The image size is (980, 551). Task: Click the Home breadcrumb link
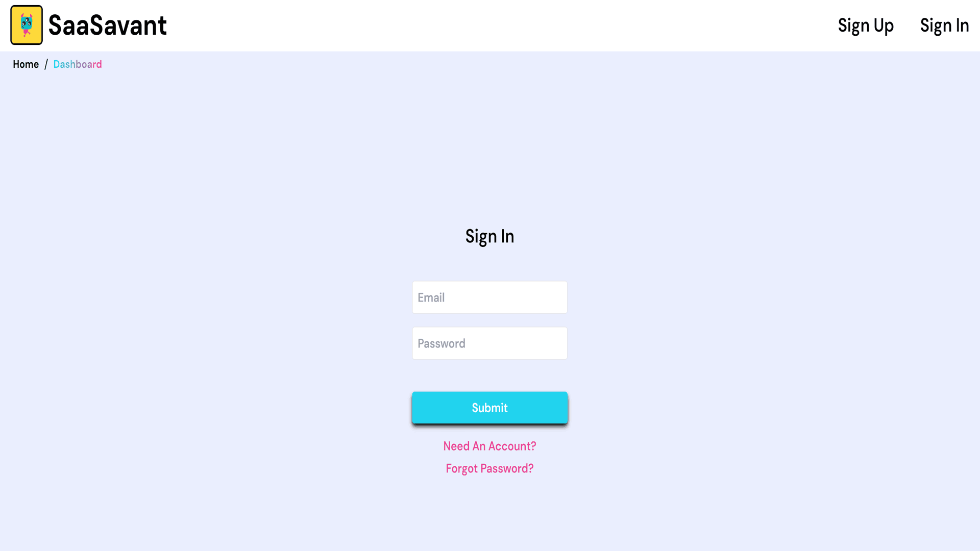pos(26,64)
